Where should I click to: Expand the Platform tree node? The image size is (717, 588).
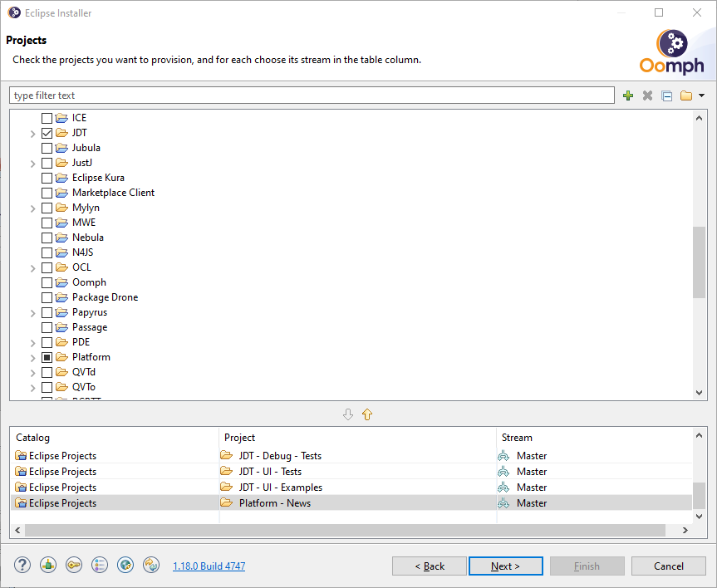(x=32, y=358)
